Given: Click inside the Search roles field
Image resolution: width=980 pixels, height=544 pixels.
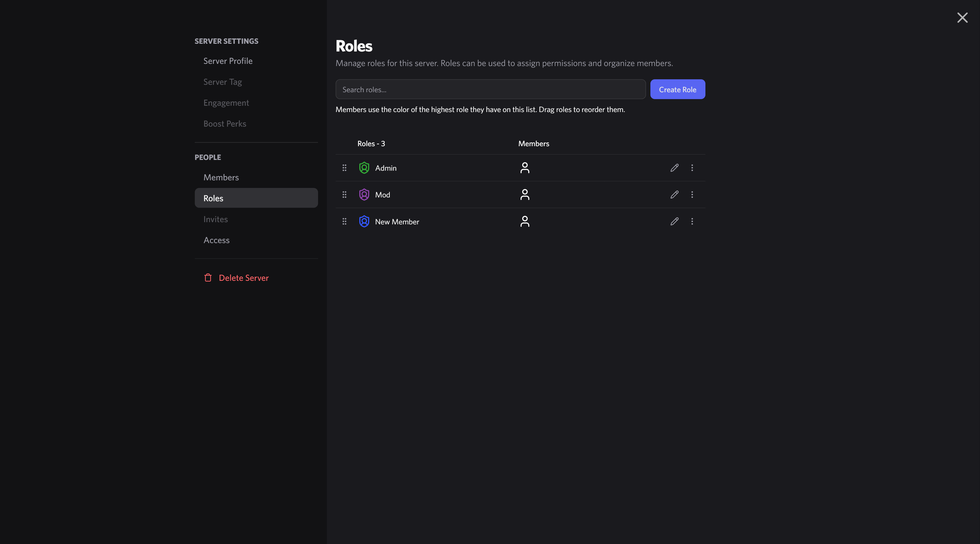Looking at the screenshot, I should pos(490,89).
